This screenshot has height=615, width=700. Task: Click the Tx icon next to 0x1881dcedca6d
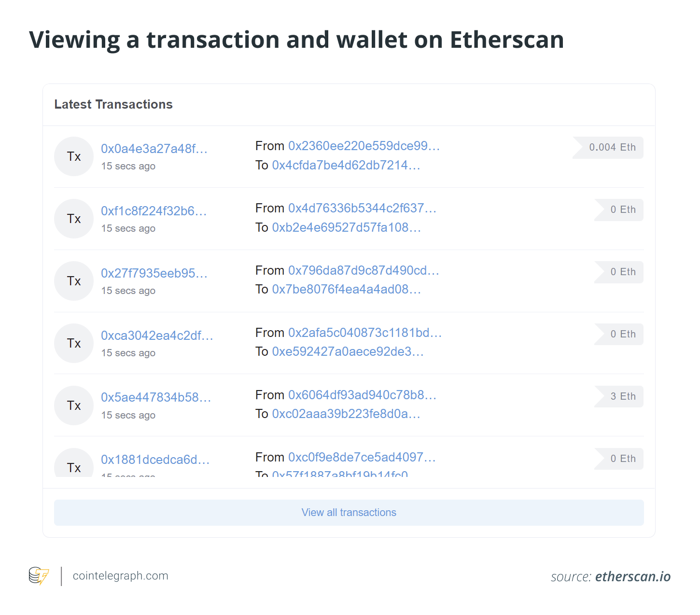(x=74, y=463)
